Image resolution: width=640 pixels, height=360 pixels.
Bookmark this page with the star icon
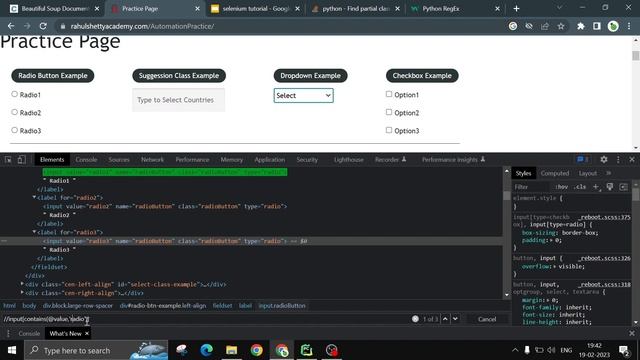(561, 26)
